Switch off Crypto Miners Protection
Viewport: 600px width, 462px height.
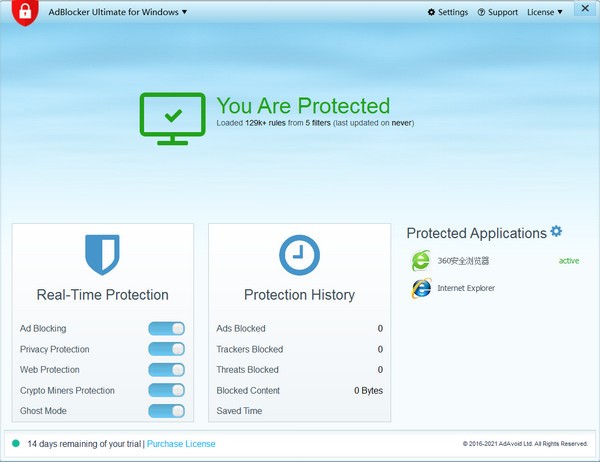coord(166,391)
